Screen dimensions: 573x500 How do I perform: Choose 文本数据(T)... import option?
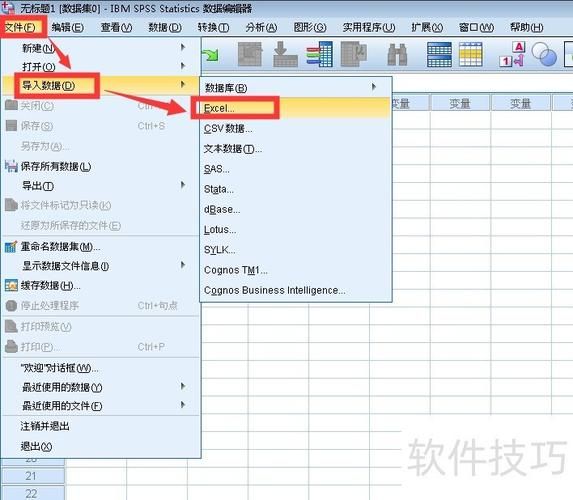click(x=296, y=149)
